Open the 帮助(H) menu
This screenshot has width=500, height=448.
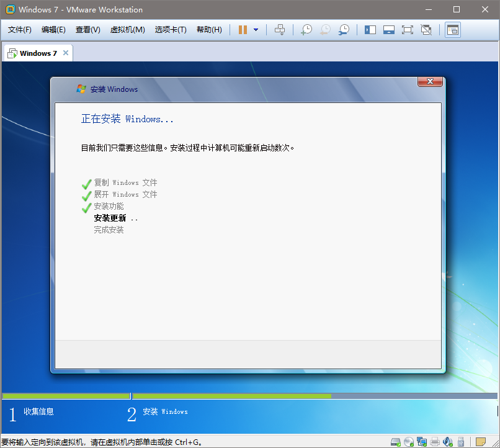pos(209,30)
